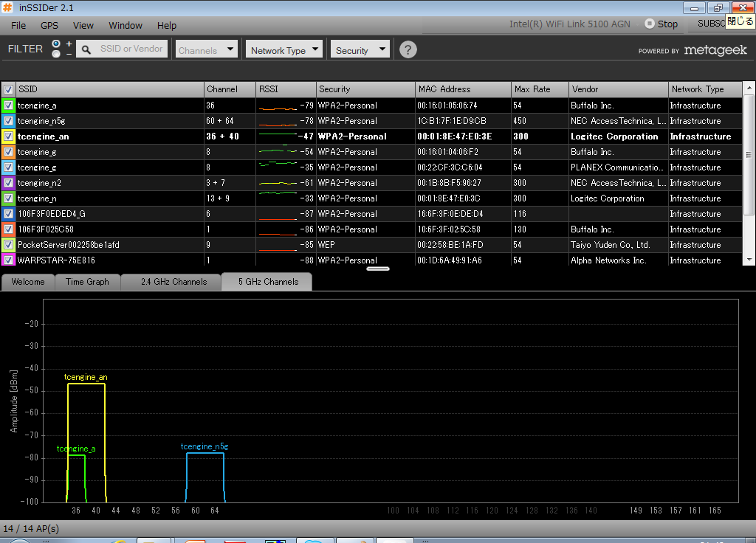Viewport: 756px width, 543px height.
Task: Click the splitter handle below the network list
Action: click(378, 269)
